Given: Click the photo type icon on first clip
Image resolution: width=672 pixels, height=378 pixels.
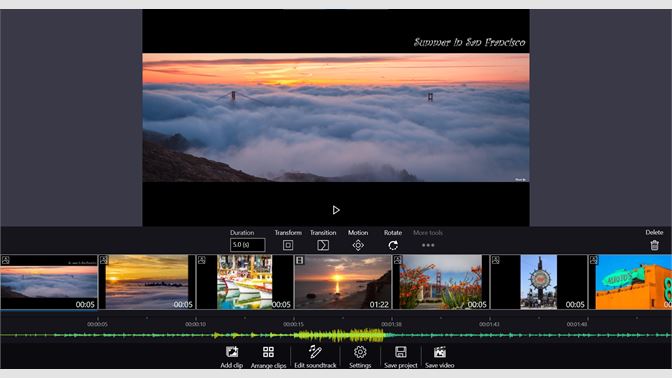Looking at the screenshot, I should tap(6, 260).
